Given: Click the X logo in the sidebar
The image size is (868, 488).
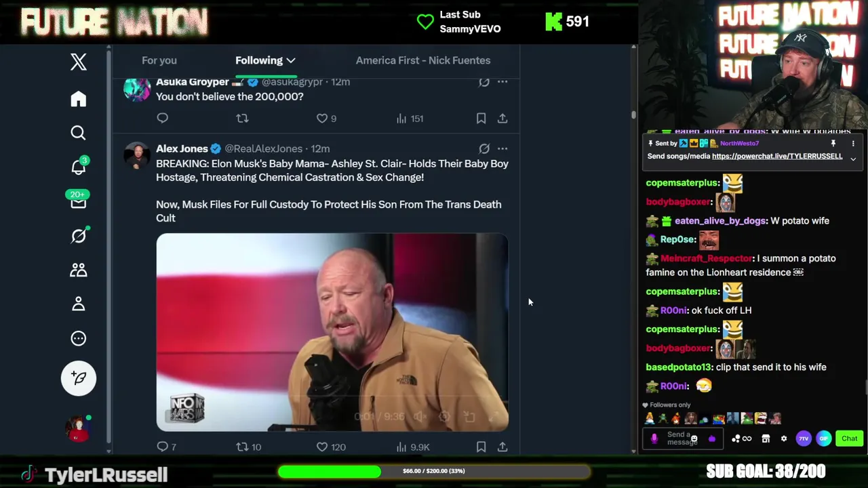Looking at the screenshot, I should (x=79, y=62).
